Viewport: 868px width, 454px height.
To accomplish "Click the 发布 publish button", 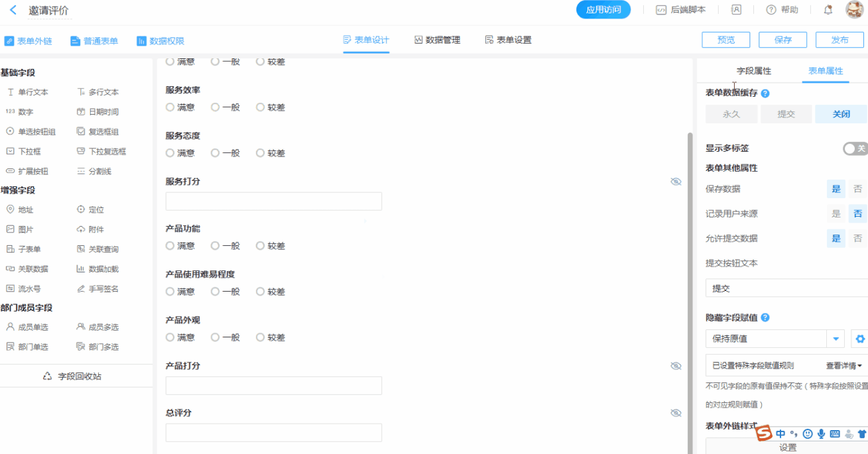I will [x=839, y=40].
